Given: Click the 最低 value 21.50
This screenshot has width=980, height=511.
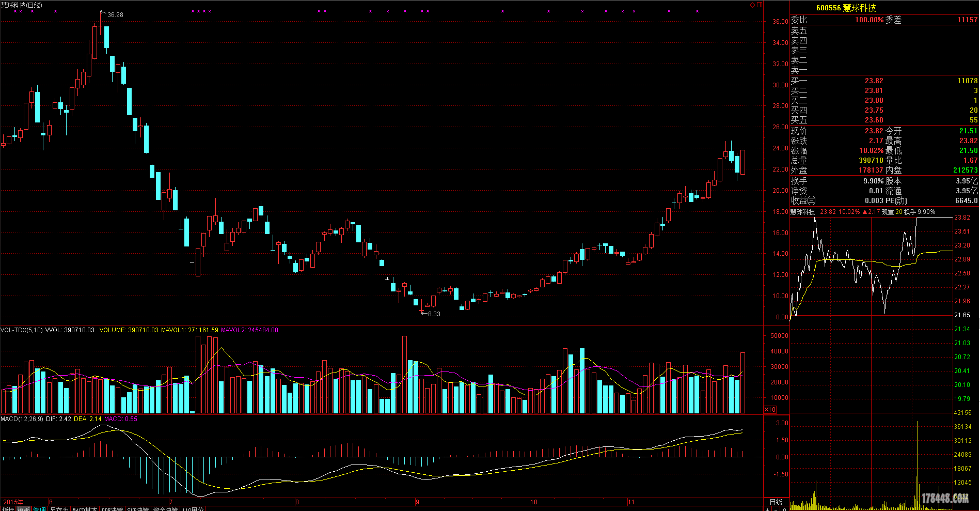Looking at the screenshot, I should click(968, 150).
